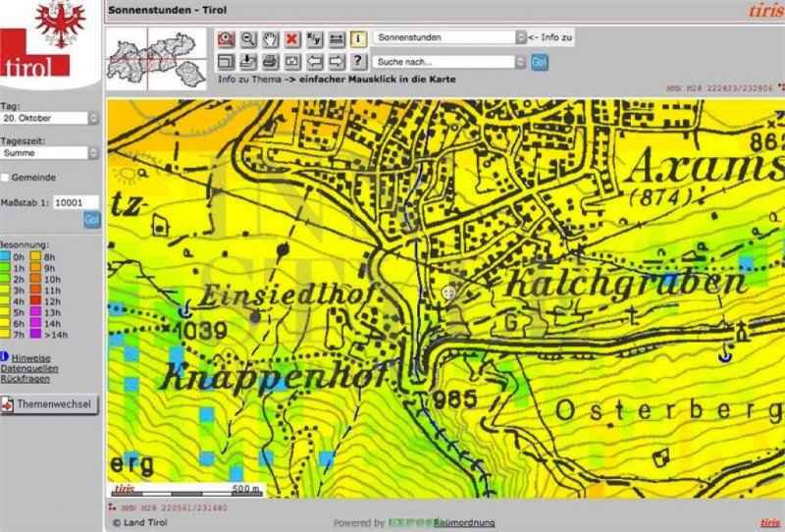785x532 pixels.
Task: Open the Hinweise link
Action: (x=31, y=358)
